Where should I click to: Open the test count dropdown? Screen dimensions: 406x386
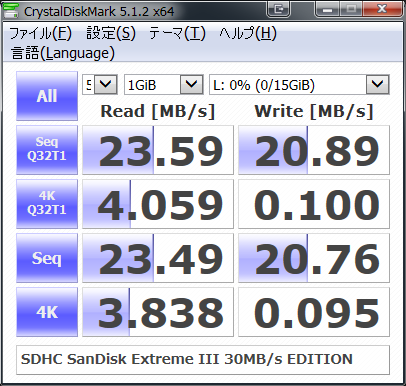click(x=100, y=85)
